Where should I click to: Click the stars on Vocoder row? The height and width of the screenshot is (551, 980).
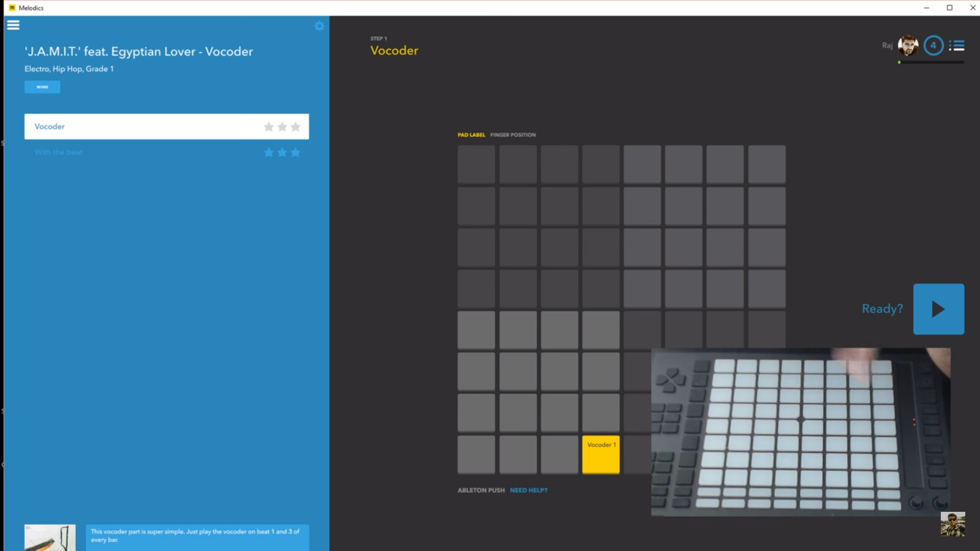click(282, 127)
